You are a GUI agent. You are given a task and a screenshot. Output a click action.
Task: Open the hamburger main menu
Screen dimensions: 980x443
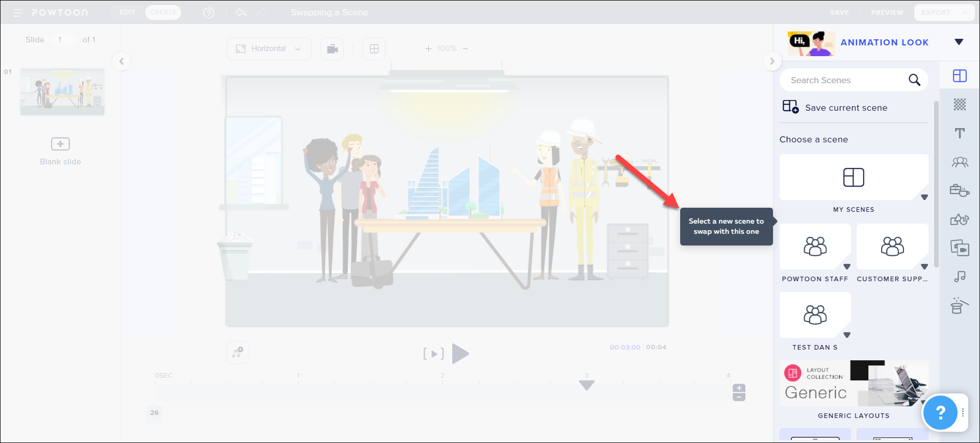coord(18,13)
